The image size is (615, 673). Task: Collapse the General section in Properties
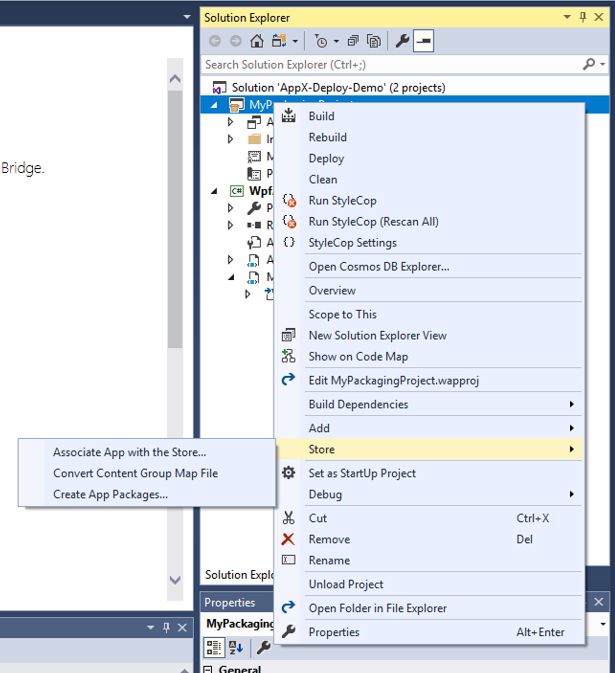pos(208,669)
